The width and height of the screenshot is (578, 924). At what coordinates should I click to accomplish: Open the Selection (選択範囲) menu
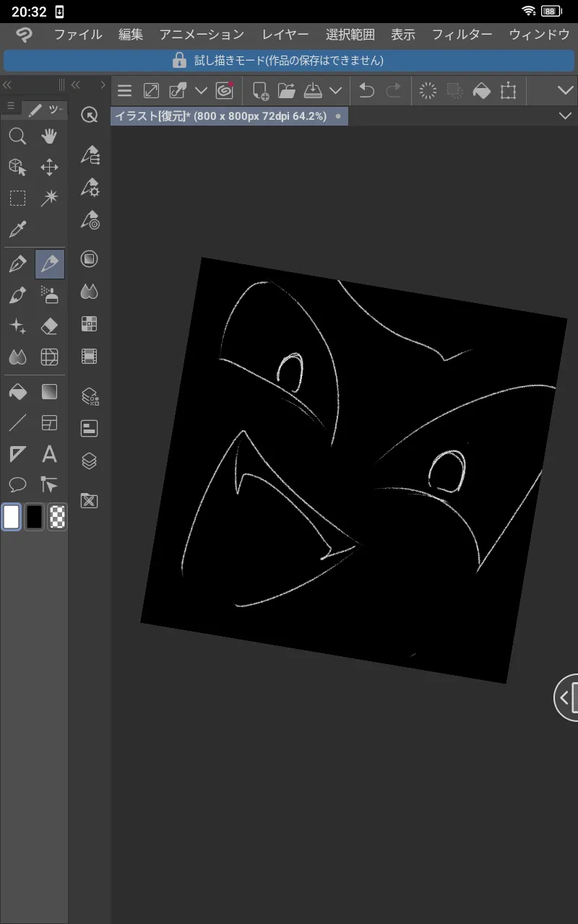pos(350,35)
